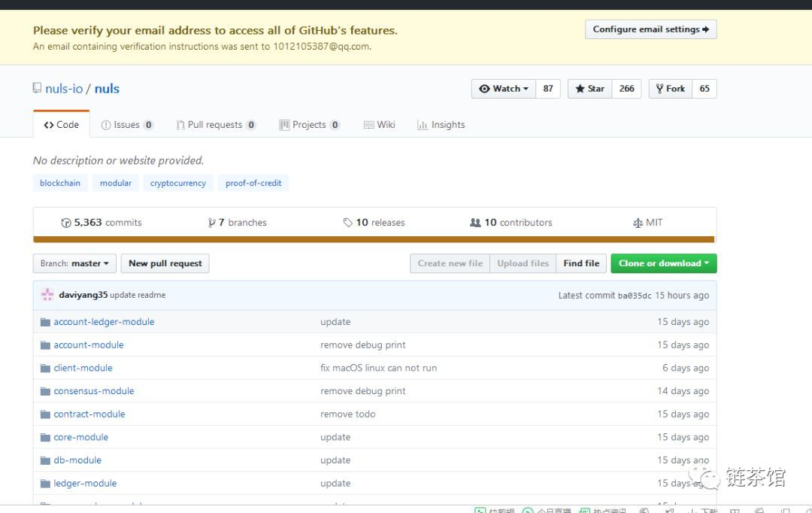
Task: View the 266 stargazers count
Action: click(x=626, y=89)
